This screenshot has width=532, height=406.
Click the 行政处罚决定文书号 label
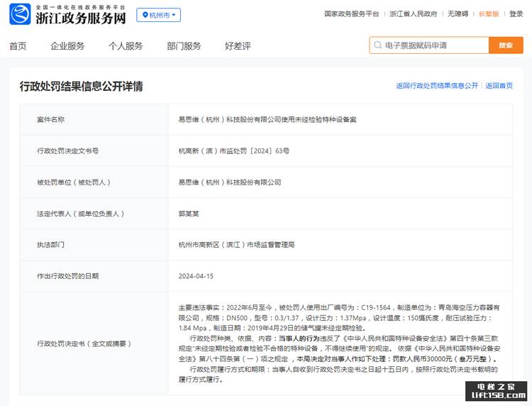click(68, 150)
